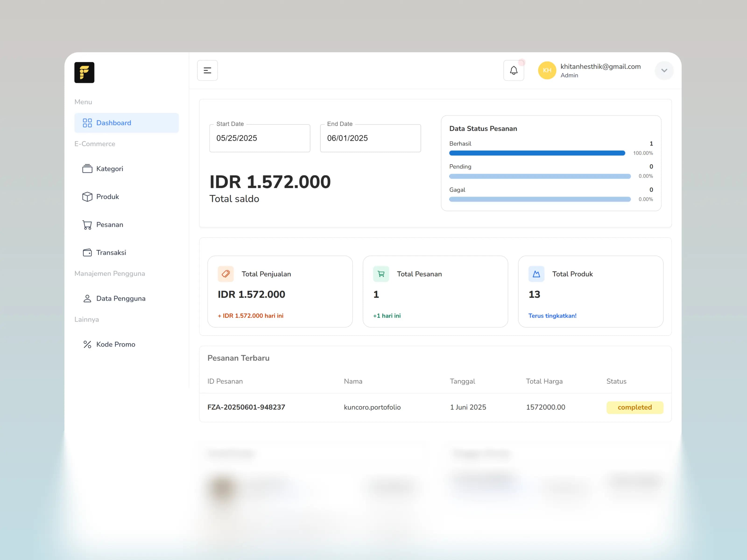The width and height of the screenshot is (747, 560).
Task: Click the orange tag icon on Total Penjualan
Action: coord(226,274)
